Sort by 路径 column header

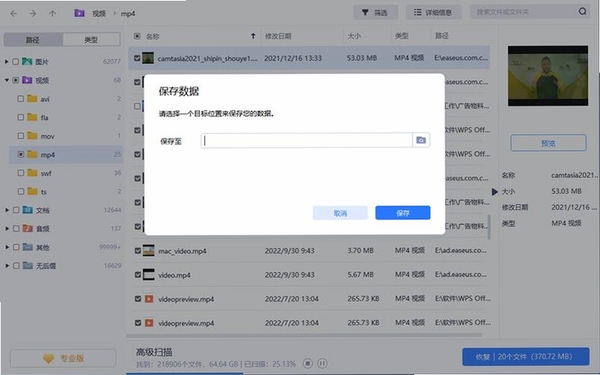pyautogui.click(x=442, y=36)
